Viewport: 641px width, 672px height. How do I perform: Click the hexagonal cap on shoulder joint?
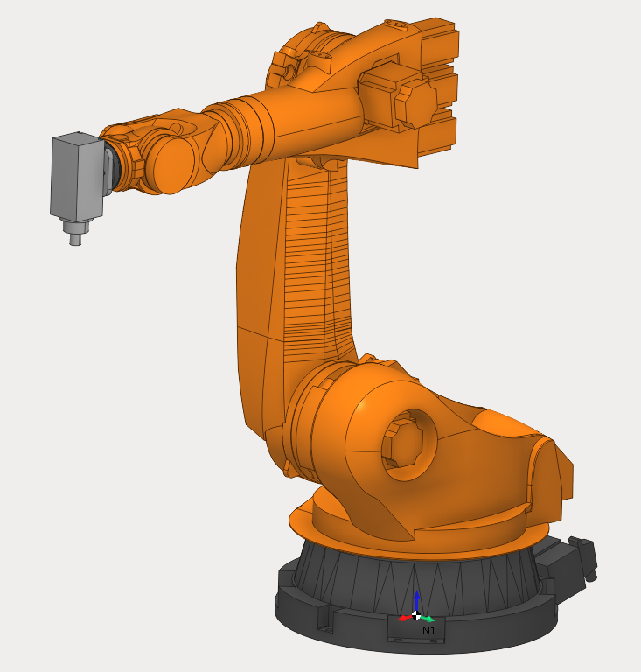pos(403,444)
